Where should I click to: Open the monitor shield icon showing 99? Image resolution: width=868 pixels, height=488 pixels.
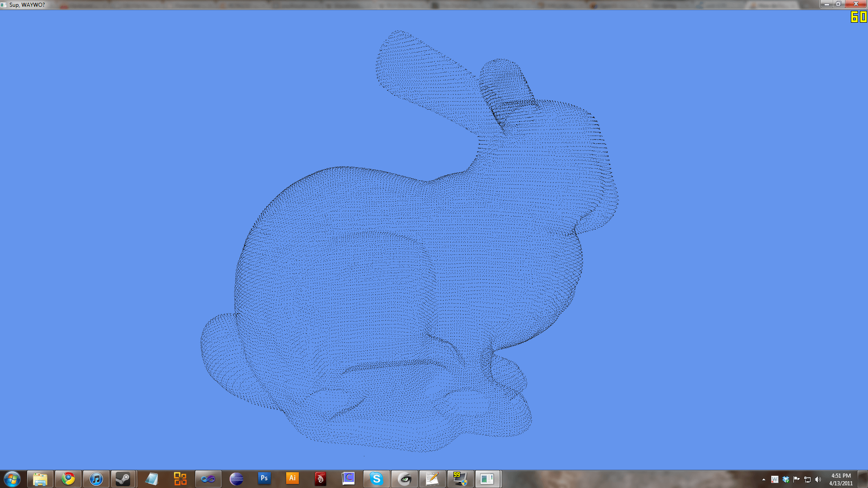tap(460, 479)
